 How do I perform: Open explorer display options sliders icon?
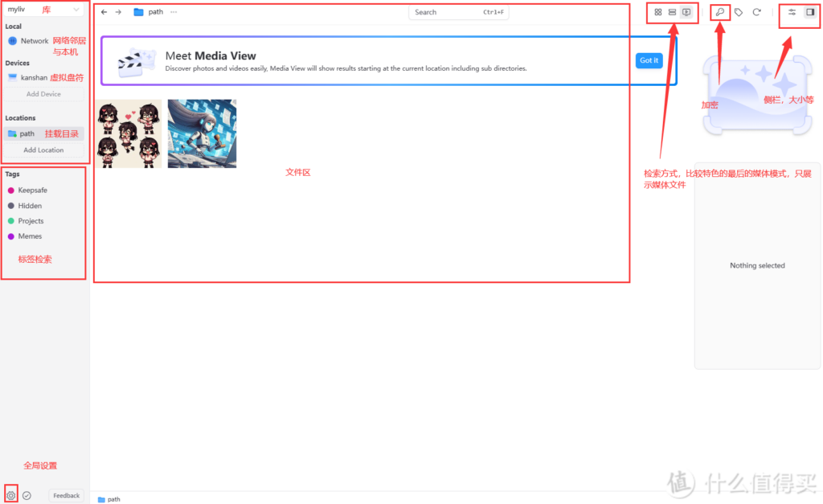(x=792, y=12)
